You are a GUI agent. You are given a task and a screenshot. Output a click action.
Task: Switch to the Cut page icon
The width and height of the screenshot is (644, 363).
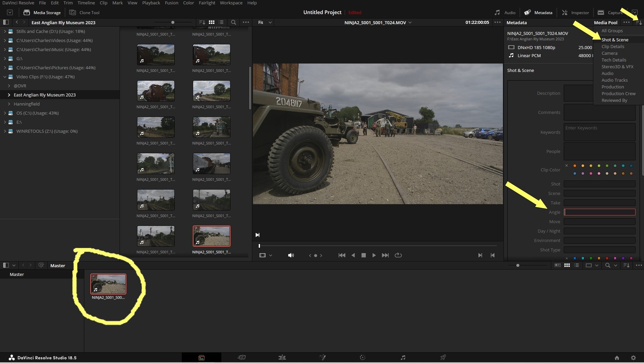click(x=242, y=358)
